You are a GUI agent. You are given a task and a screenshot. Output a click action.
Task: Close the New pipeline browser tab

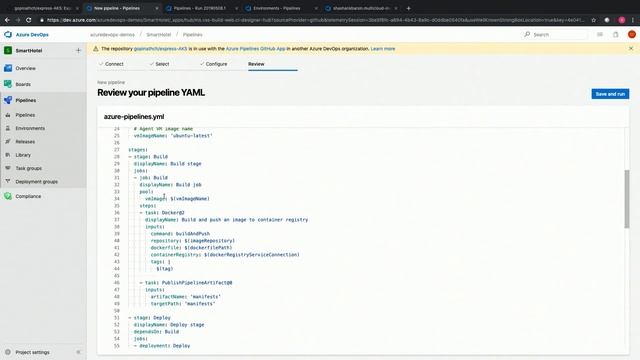pos(157,8)
